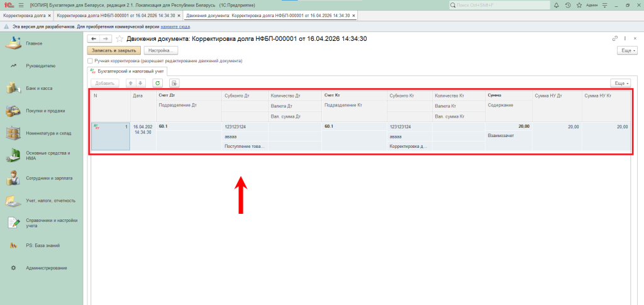This screenshot has height=305, width=644.
Task: Add this document to favorites with the star
Action: tap(119, 39)
